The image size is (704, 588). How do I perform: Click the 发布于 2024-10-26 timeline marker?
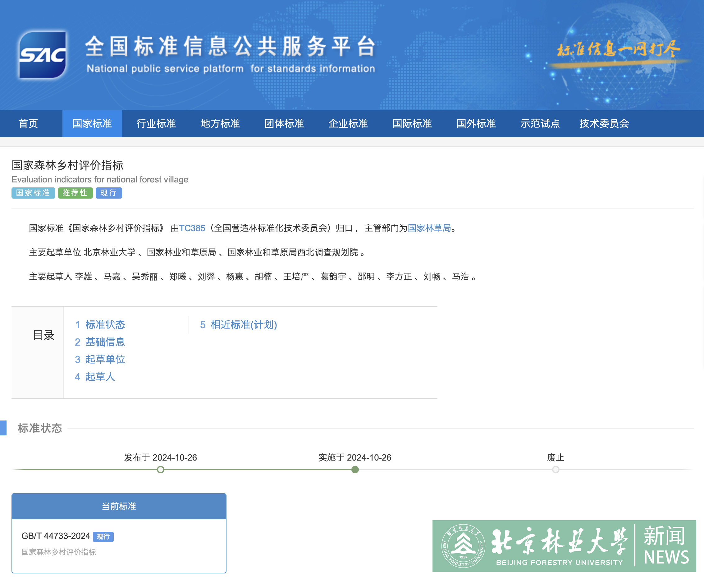coord(161,470)
